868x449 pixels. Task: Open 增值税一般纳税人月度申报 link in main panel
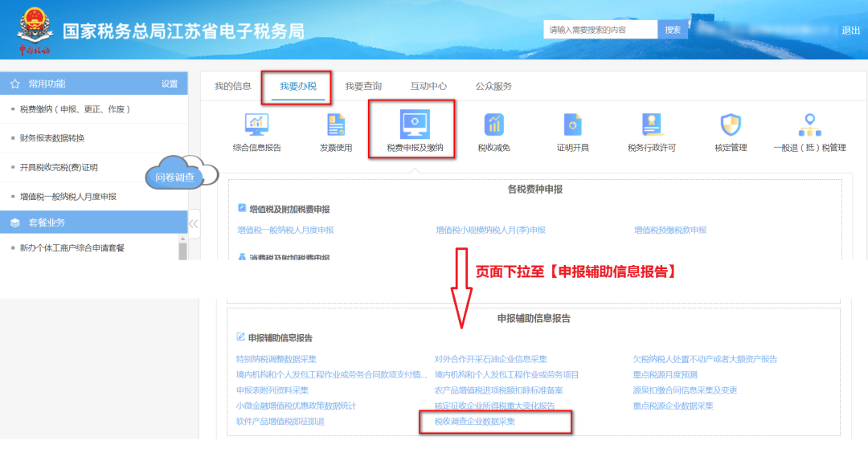click(x=285, y=230)
